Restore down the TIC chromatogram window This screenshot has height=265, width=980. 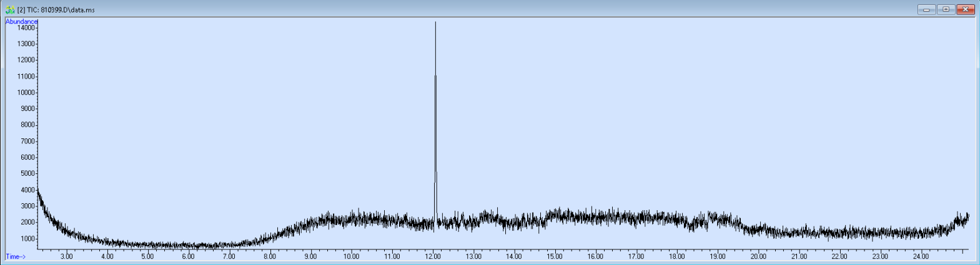[x=946, y=9]
